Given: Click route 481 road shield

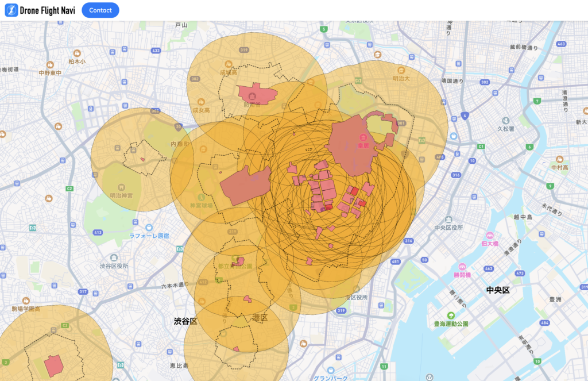Looking at the screenshot, I should [x=395, y=261].
